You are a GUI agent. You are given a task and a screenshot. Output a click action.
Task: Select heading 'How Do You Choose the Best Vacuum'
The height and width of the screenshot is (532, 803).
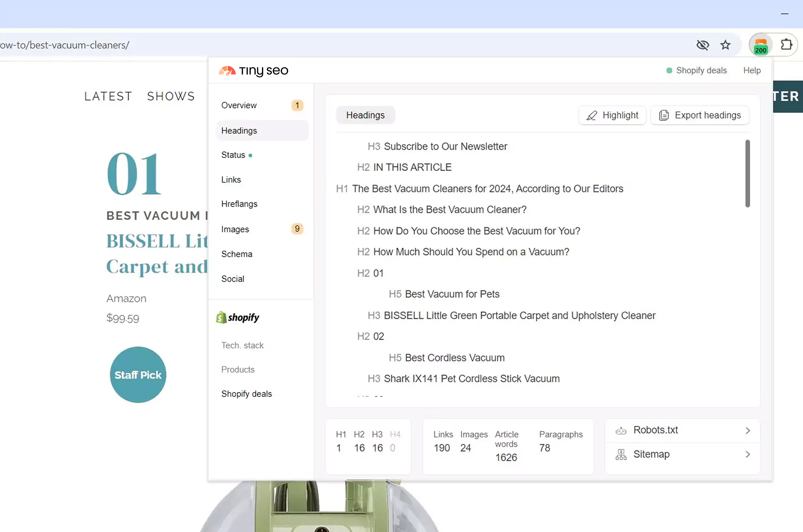(476, 231)
